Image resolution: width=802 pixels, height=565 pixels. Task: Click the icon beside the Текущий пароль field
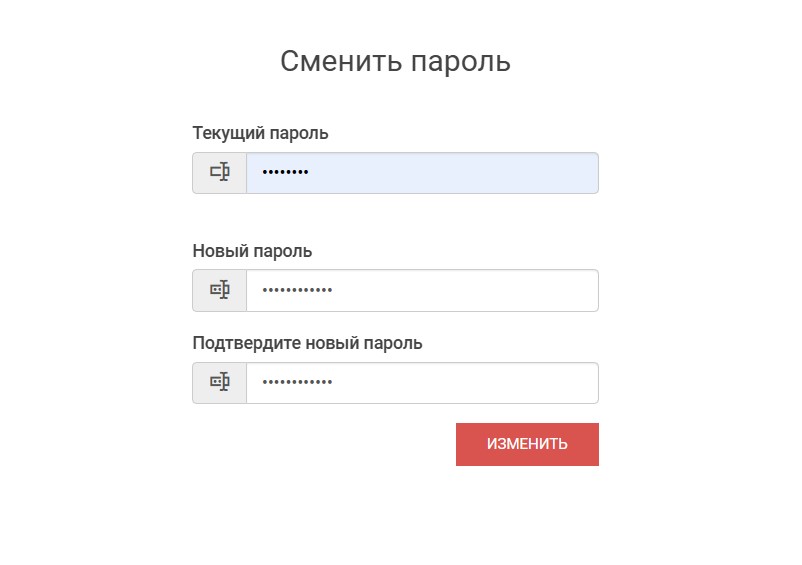(220, 173)
